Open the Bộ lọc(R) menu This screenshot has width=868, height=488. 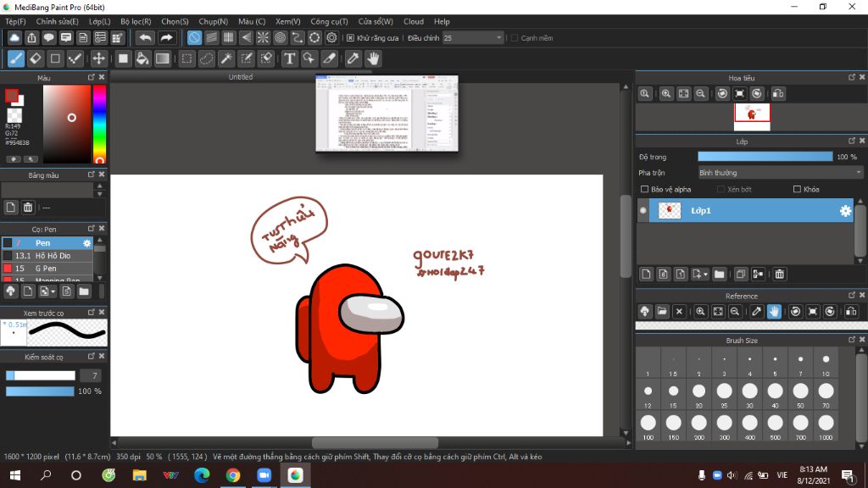136,21
